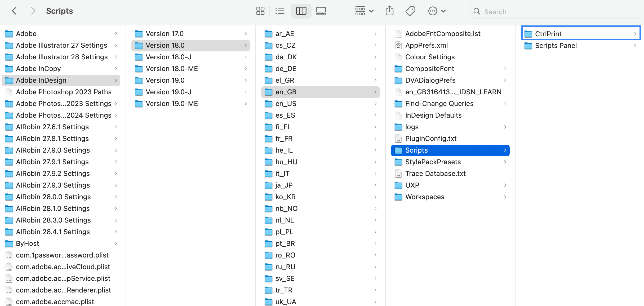Switch to list view
644x306 pixels.
280,11
